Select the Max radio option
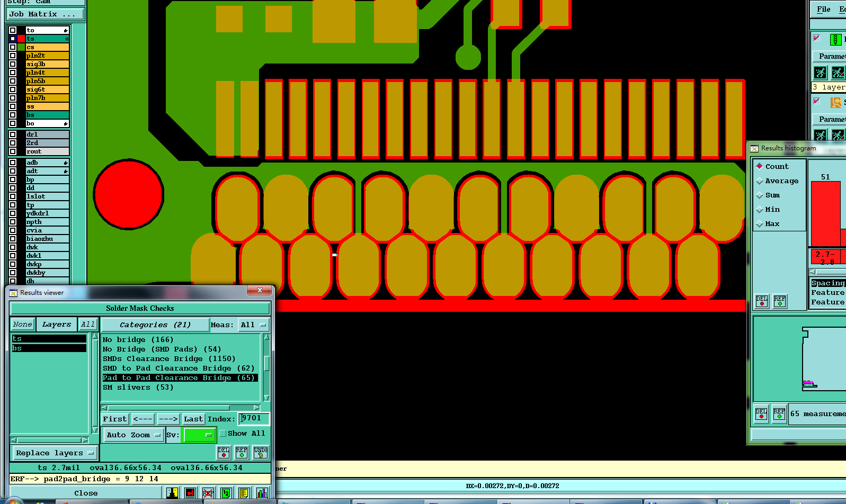Viewport: 846px width, 504px height. click(760, 223)
